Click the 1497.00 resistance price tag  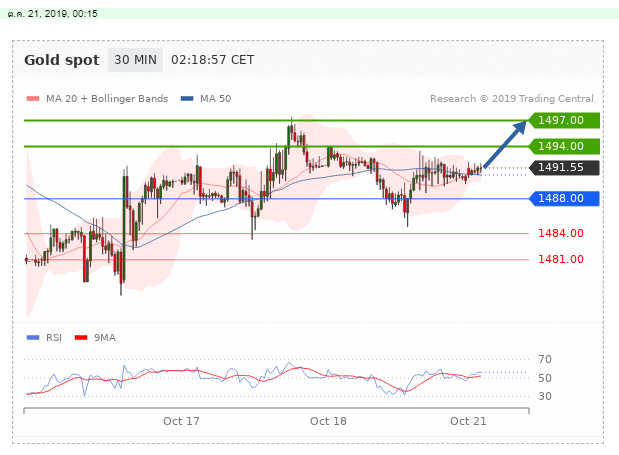pyautogui.click(x=564, y=120)
